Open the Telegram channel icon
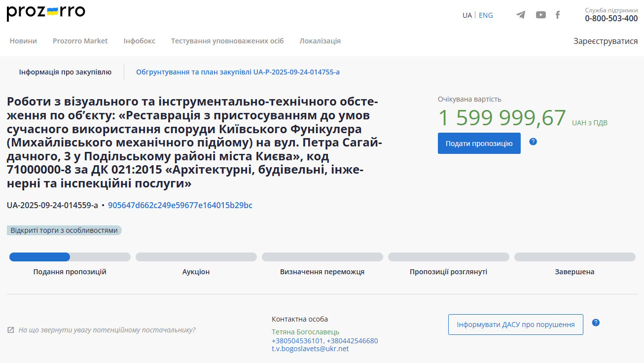The image size is (644, 363). (x=521, y=15)
